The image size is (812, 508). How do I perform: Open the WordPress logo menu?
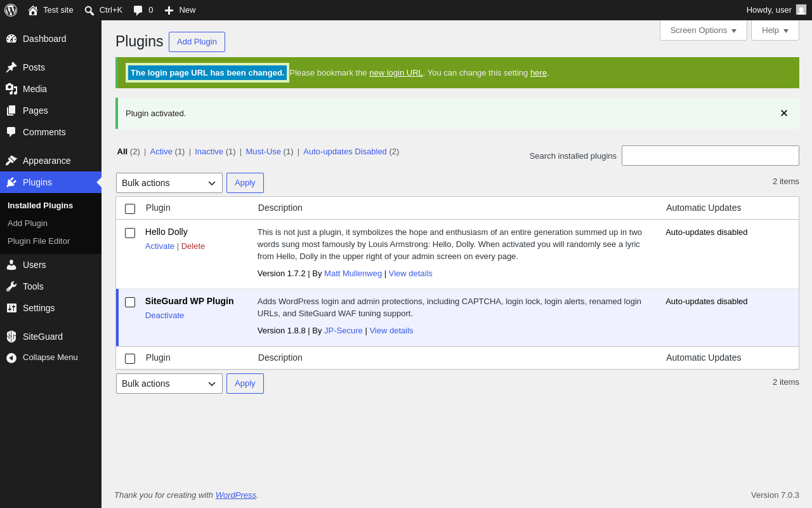tap(11, 10)
